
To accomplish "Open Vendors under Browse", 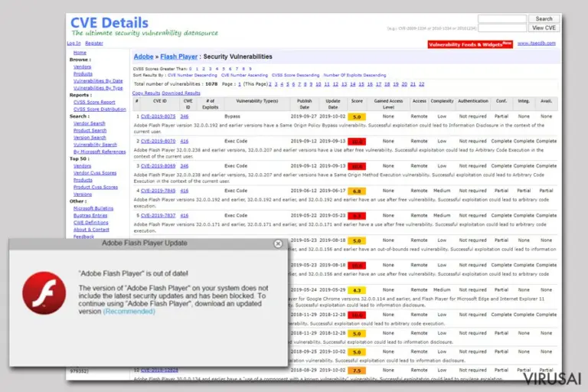I will coord(82,67).
